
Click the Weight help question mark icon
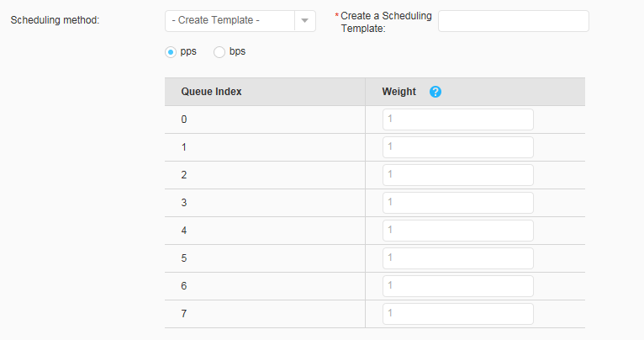tap(435, 92)
